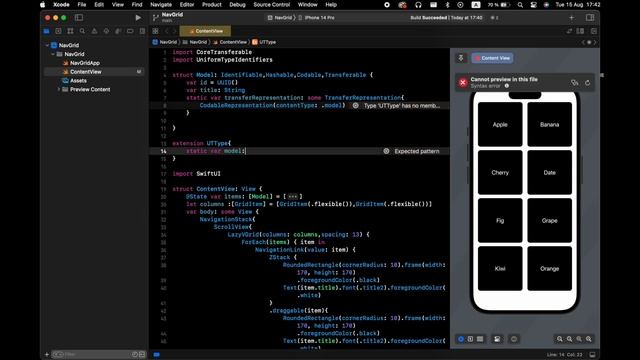Add editor on the right
Screen dimensions: 640x360
click(593, 31)
